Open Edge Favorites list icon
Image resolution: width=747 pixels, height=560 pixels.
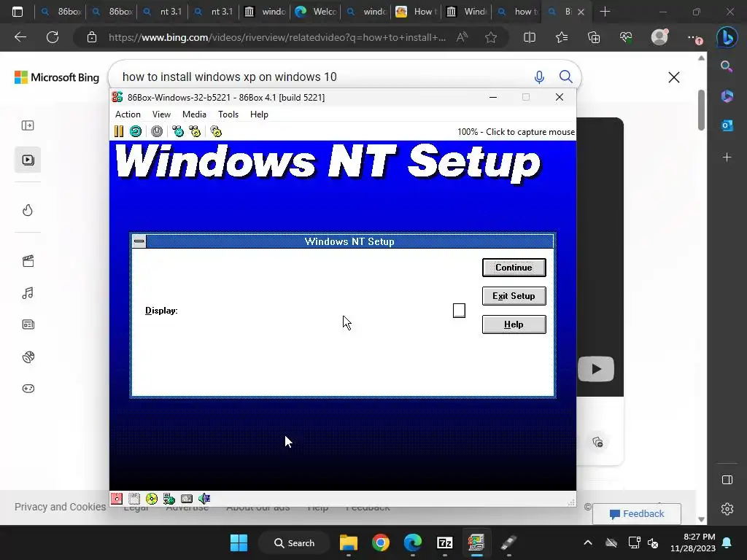coord(562,37)
